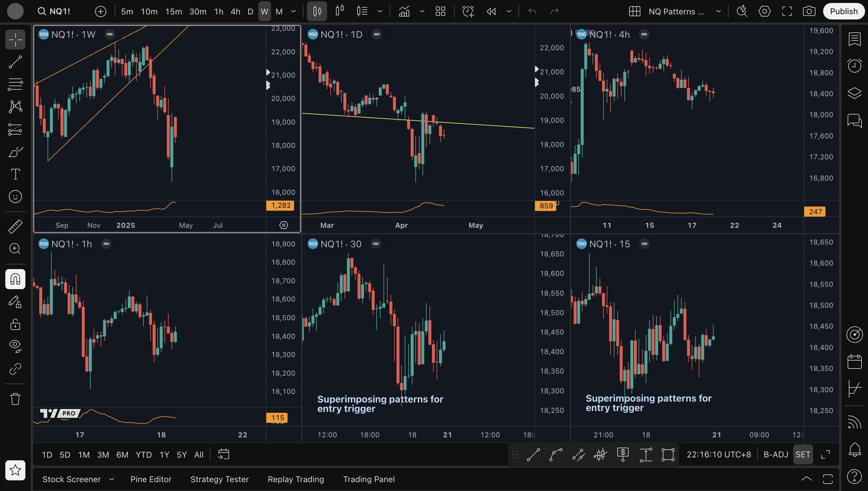This screenshot has width=868, height=491.
Task: Pick the measure ruler tool
Action: (15, 226)
